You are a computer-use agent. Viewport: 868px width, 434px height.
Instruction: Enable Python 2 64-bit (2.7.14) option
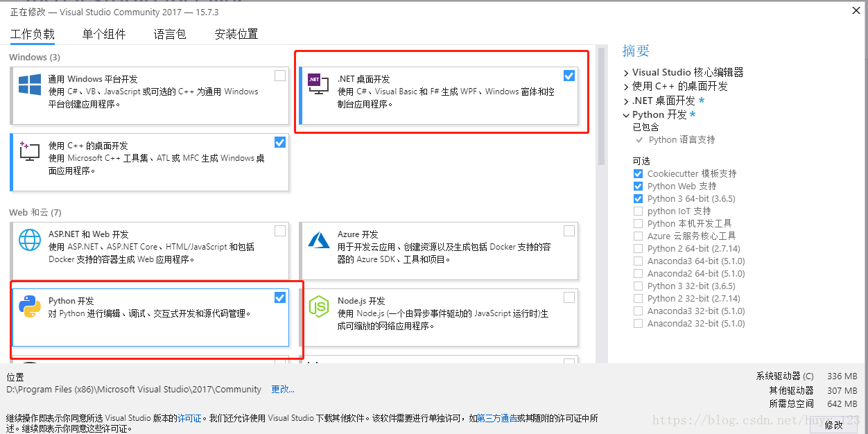(638, 248)
